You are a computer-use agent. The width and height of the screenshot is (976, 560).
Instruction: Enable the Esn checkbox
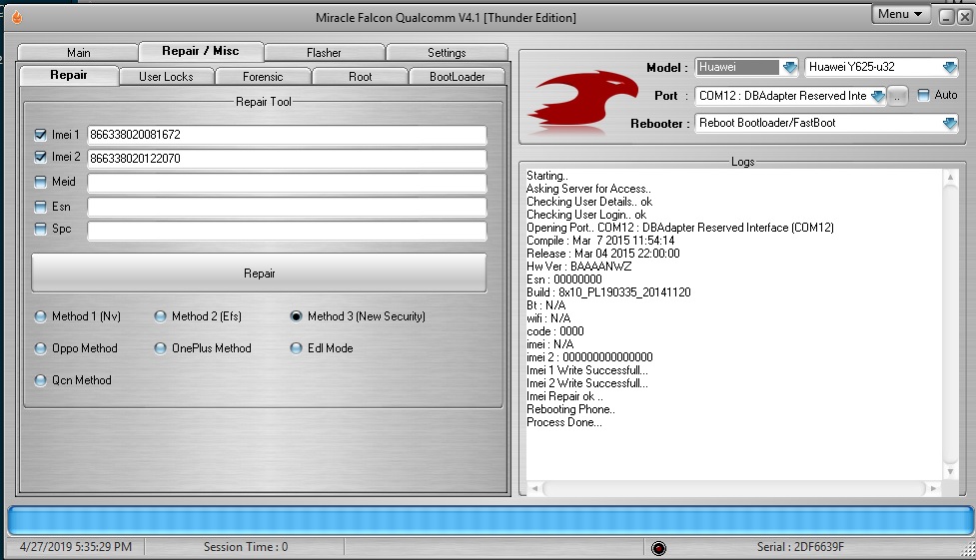point(41,206)
